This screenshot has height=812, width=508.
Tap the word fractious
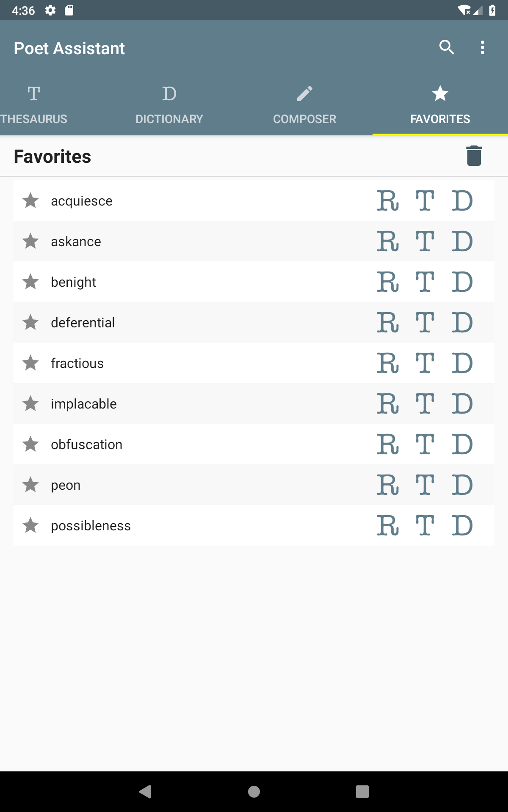77,363
